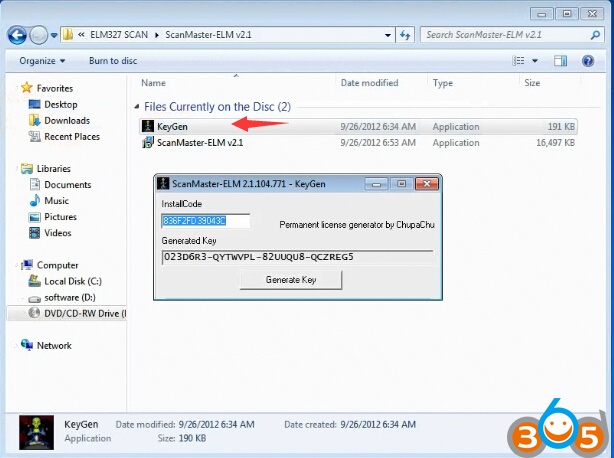Viewport: 614px width, 458px height.
Task: Click the Downloads folder icon
Action: pos(34,120)
